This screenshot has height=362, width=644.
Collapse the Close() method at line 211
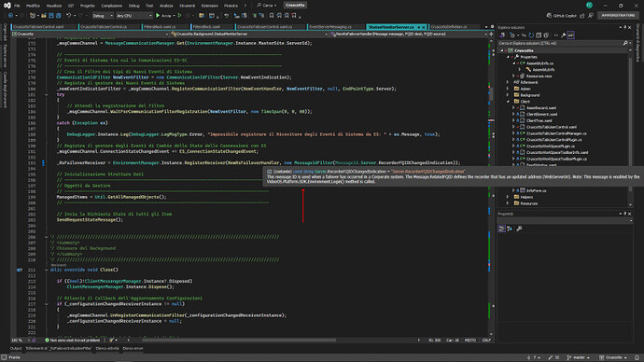point(47,270)
